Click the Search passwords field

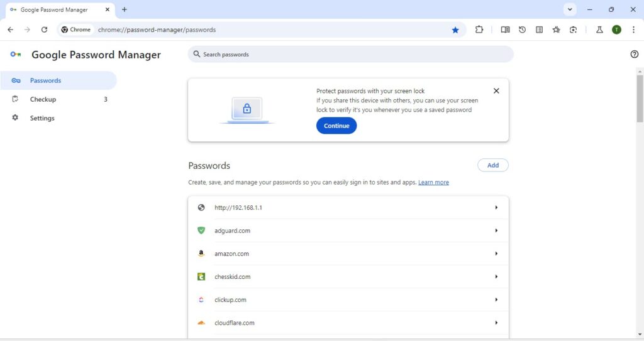(350, 54)
